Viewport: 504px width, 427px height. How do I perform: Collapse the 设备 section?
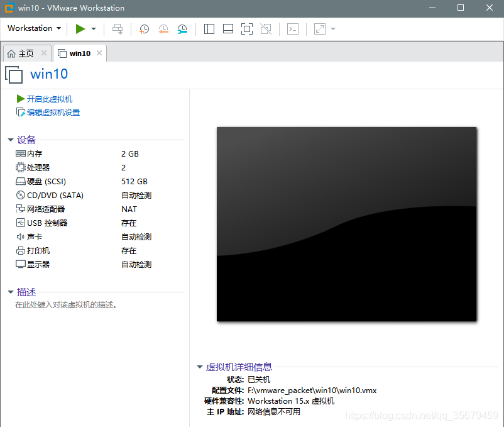11,140
